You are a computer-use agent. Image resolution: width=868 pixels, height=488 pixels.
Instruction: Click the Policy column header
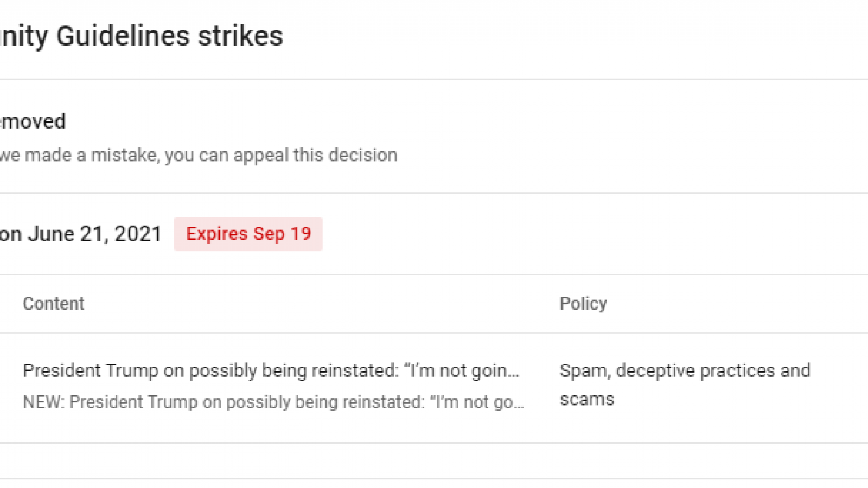pyautogui.click(x=583, y=304)
